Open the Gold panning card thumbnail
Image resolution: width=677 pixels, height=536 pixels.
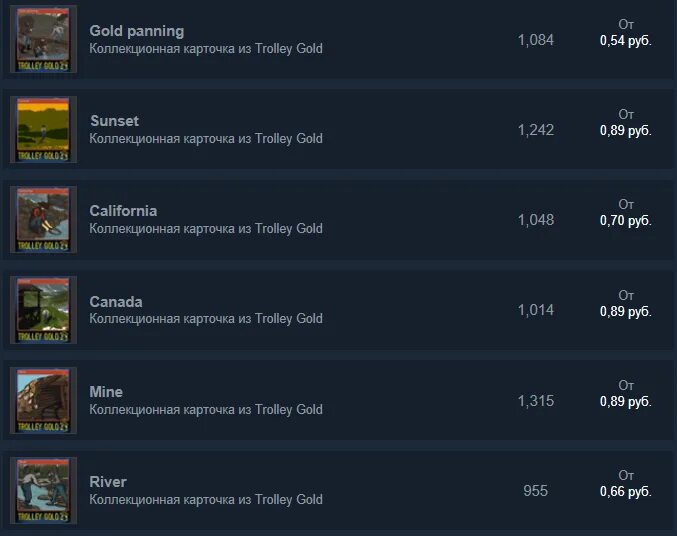pyautogui.click(x=43, y=39)
